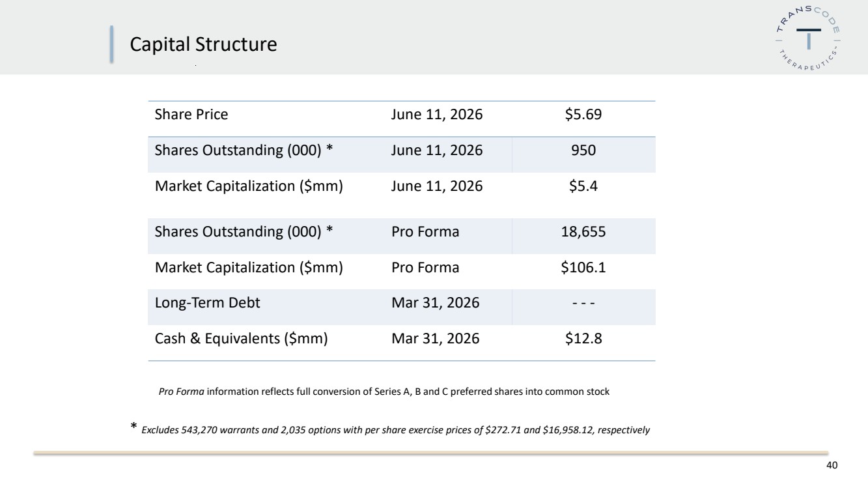Click the 18,655 pro forma shares value
The width and height of the screenshot is (868, 488).
(x=583, y=231)
